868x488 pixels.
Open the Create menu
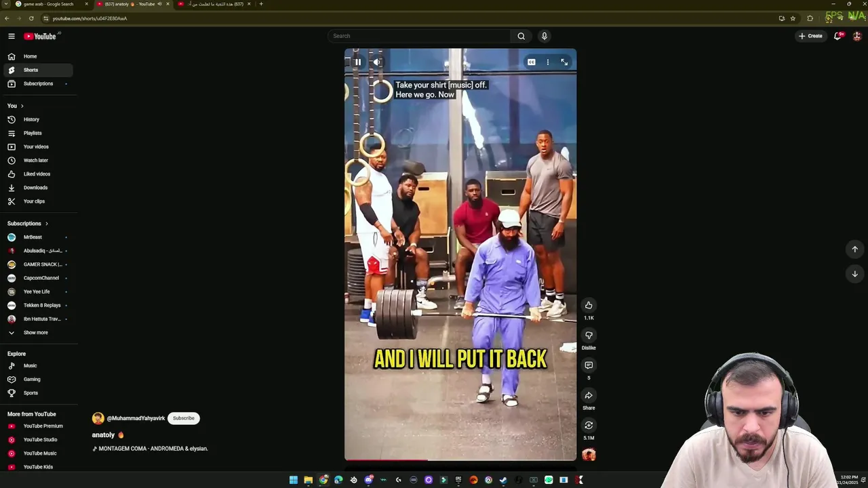pos(810,36)
